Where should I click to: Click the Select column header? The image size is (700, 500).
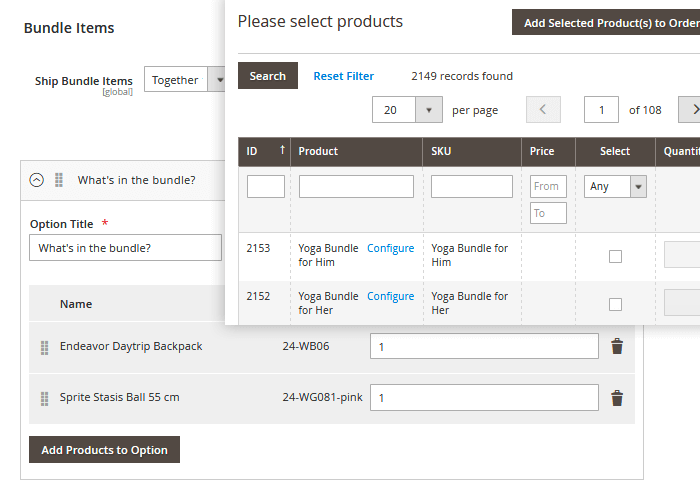(x=615, y=151)
